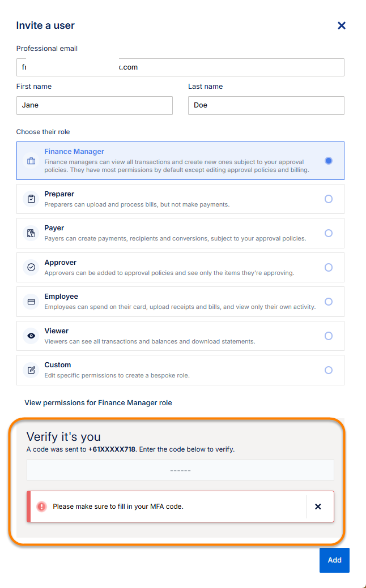The height and width of the screenshot is (588, 366).
Task: Open View permissions for Finance Manager role
Action: click(98, 403)
